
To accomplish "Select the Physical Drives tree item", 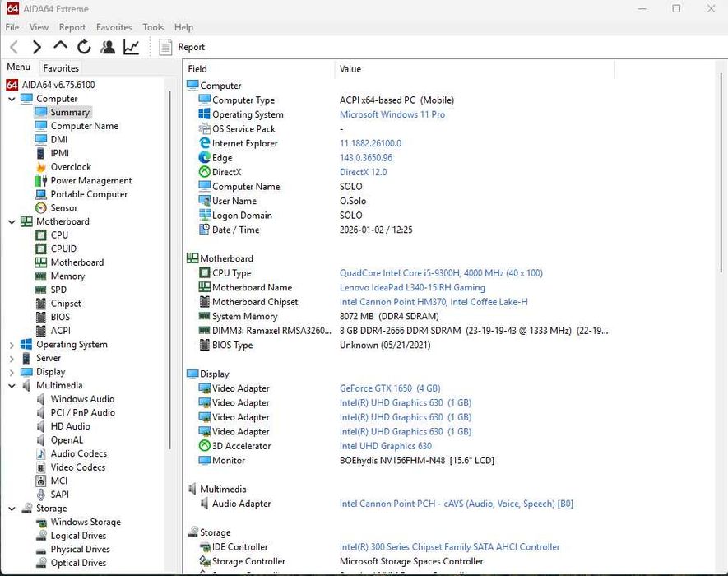I will [81, 550].
